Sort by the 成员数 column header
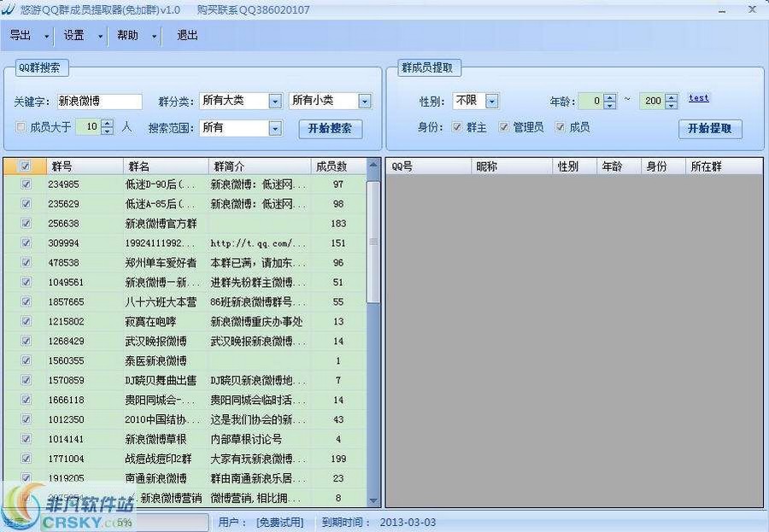The width and height of the screenshot is (769, 532). (338, 167)
